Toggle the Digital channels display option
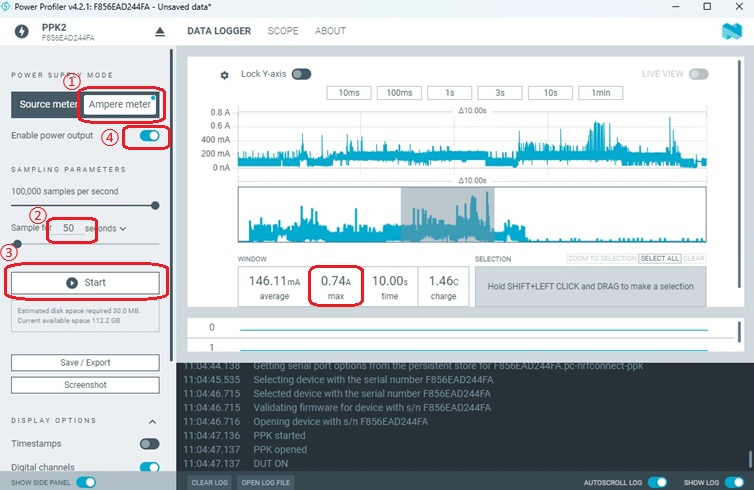754x490 pixels. coord(150,467)
